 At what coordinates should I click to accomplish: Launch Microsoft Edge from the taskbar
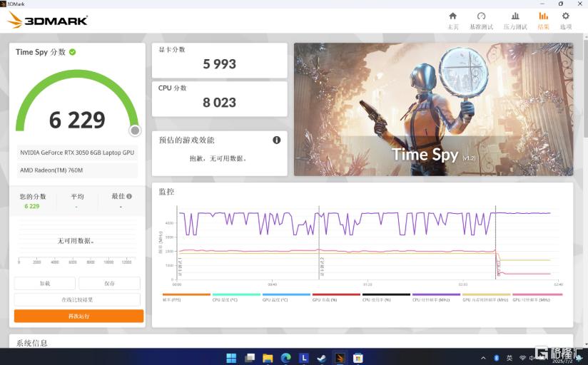[x=285, y=358]
